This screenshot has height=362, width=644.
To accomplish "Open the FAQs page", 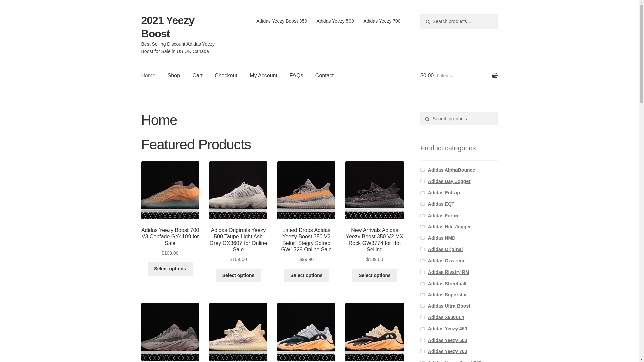I will [296, 76].
